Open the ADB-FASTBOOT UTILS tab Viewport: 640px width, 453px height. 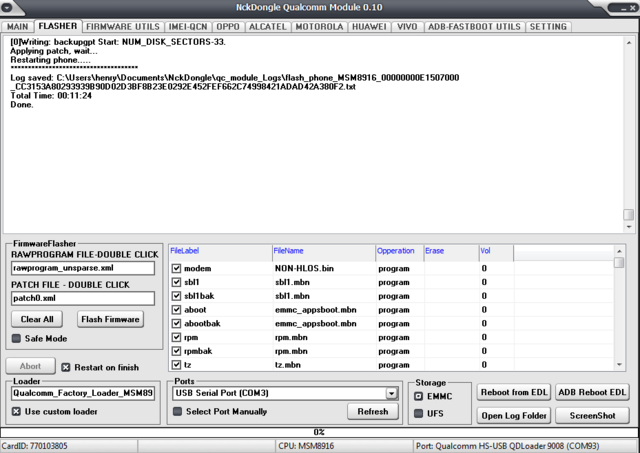(x=474, y=27)
